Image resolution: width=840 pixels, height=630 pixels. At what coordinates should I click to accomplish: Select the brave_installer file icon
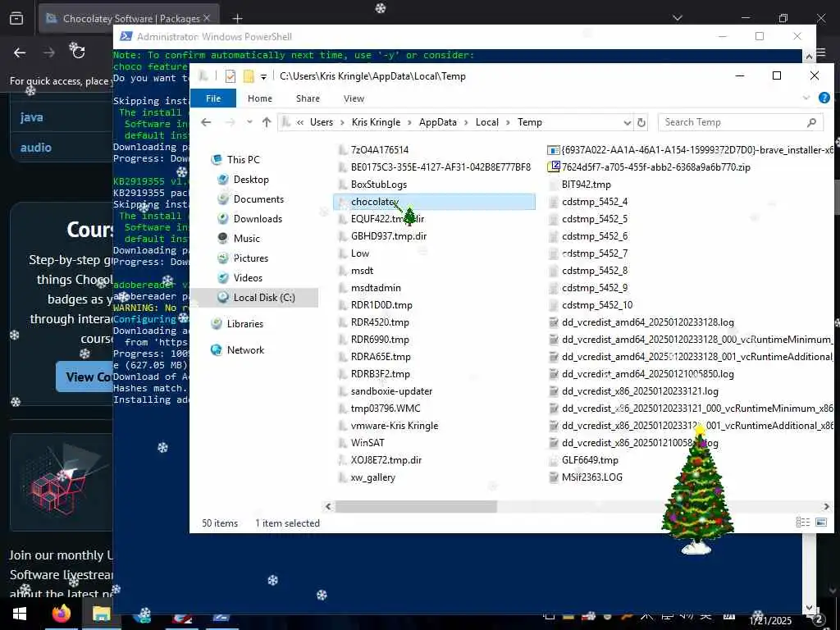pyautogui.click(x=553, y=150)
